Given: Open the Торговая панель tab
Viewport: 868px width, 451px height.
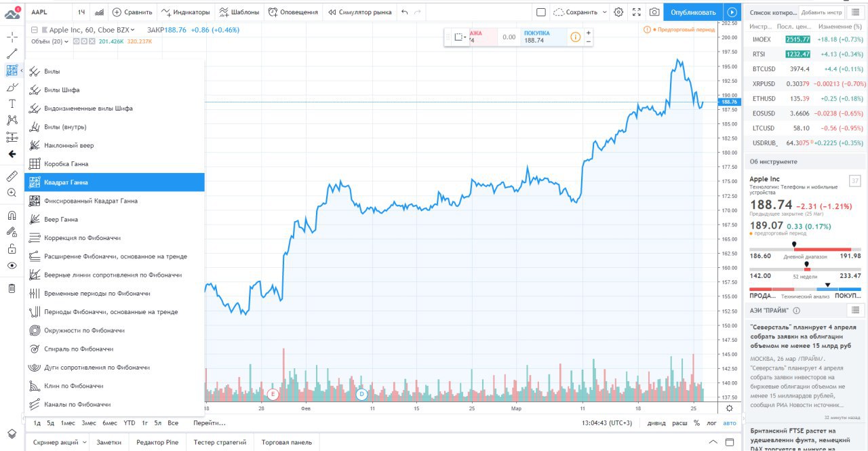Looking at the screenshot, I should [x=287, y=442].
